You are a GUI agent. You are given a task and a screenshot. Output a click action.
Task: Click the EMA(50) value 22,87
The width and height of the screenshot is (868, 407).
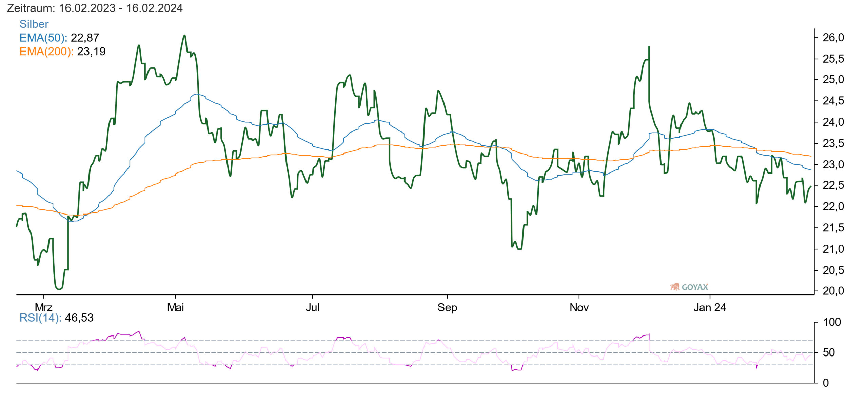pos(85,38)
